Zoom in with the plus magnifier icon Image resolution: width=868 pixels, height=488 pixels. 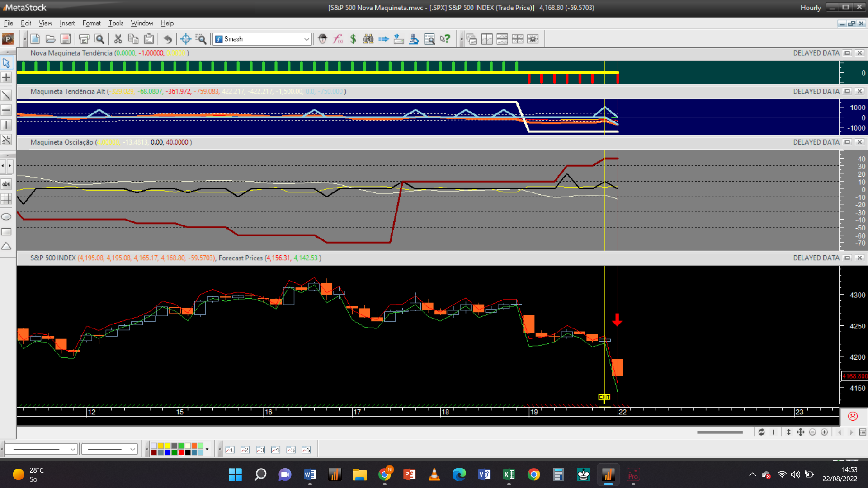(x=825, y=432)
